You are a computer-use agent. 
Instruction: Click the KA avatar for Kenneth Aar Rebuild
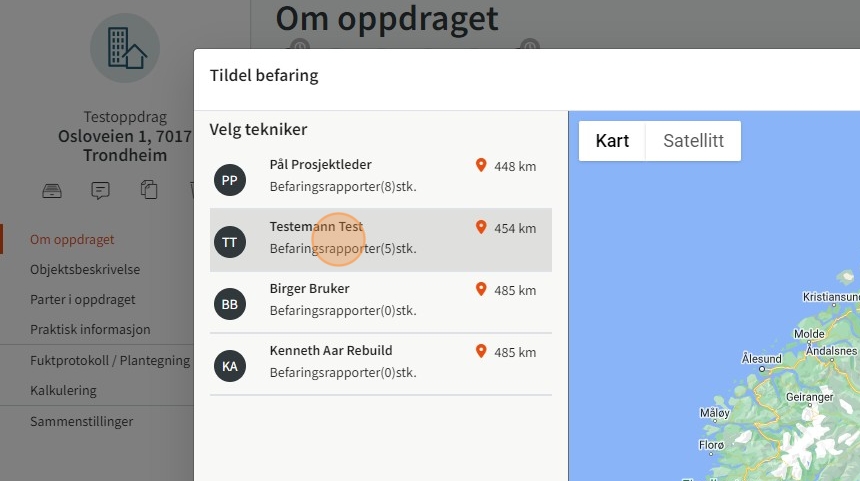(230, 366)
